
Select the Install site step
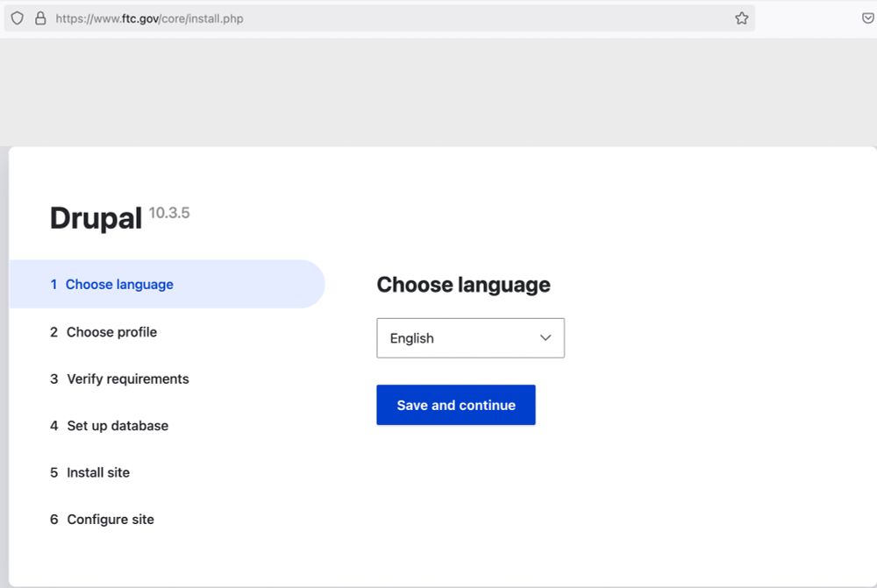[89, 473]
